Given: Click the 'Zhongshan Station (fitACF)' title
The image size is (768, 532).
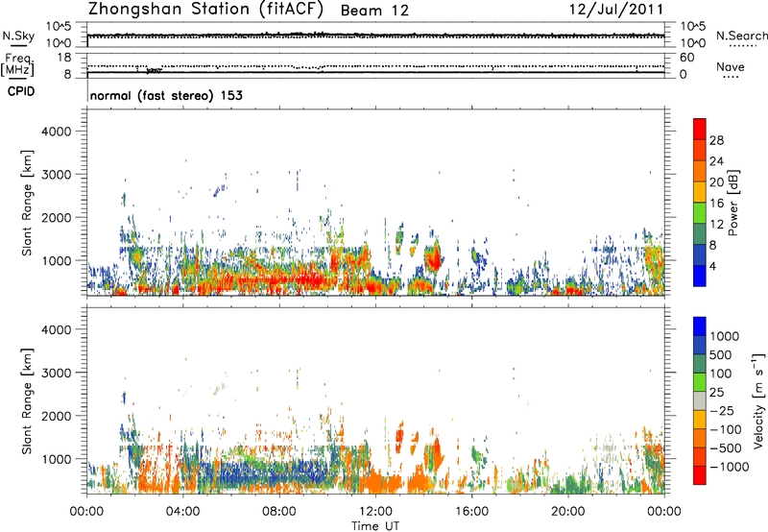Looking at the screenshot, I should point(205,10).
